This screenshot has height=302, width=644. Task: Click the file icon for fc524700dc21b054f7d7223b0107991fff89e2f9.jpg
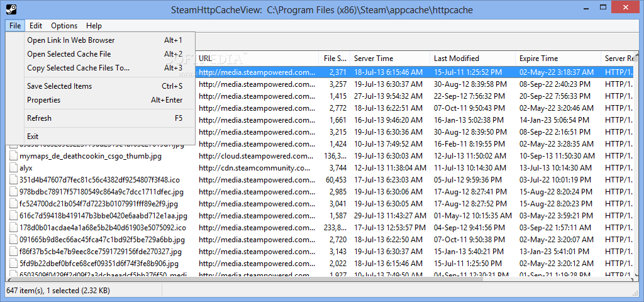tap(14, 204)
